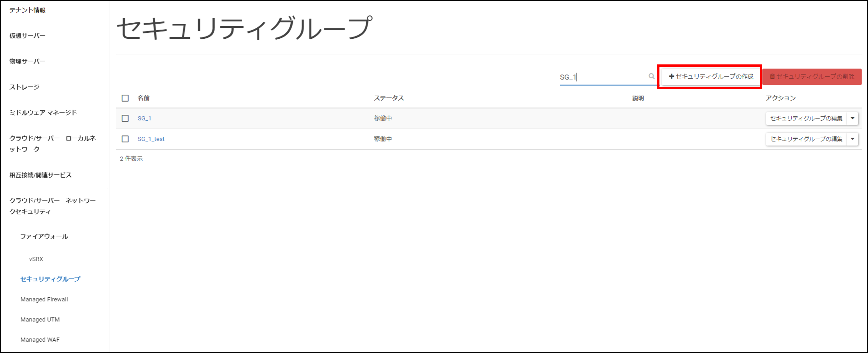Image resolution: width=868 pixels, height=353 pixels.
Task: Open 仮想サーバー sidebar menu
Action: pos(27,36)
